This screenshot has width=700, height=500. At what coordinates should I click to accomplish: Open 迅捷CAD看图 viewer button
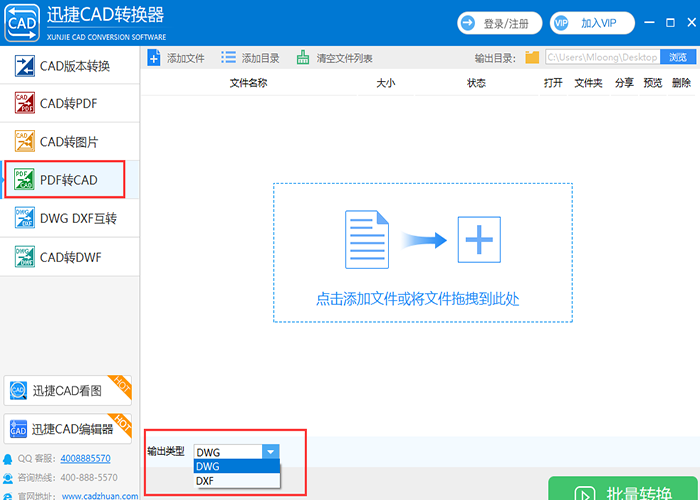coord(68,391)
